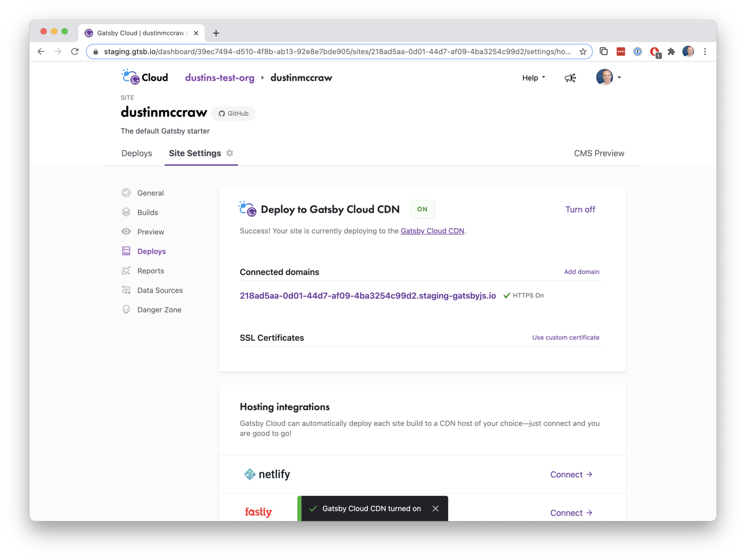
Task: Click the browser forward arrow
Action: tap(58, 51)
